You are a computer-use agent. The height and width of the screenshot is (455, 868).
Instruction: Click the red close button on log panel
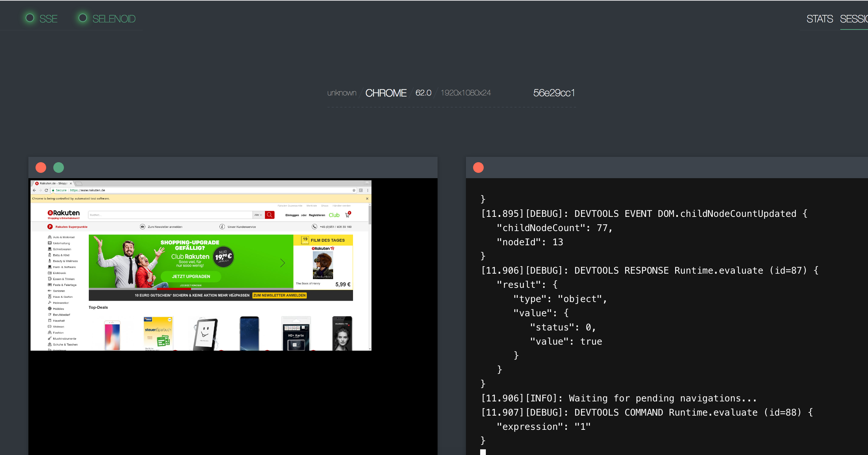click(479, 168)
